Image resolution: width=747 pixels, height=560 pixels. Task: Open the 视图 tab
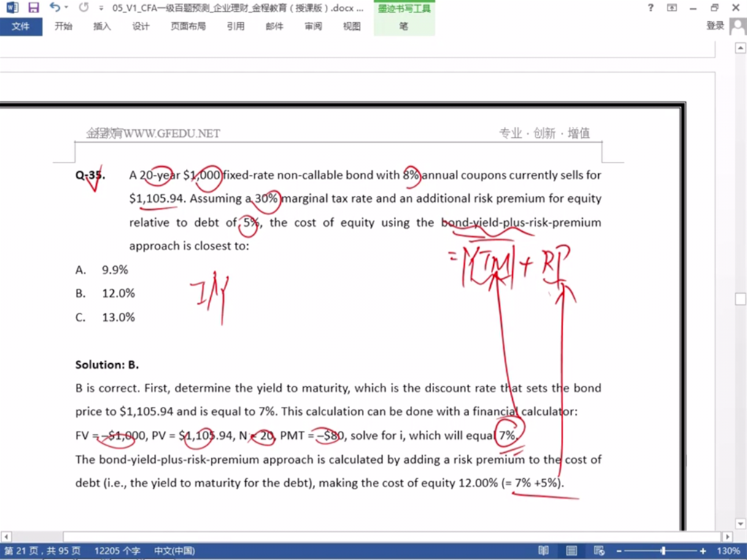(352, 26)
